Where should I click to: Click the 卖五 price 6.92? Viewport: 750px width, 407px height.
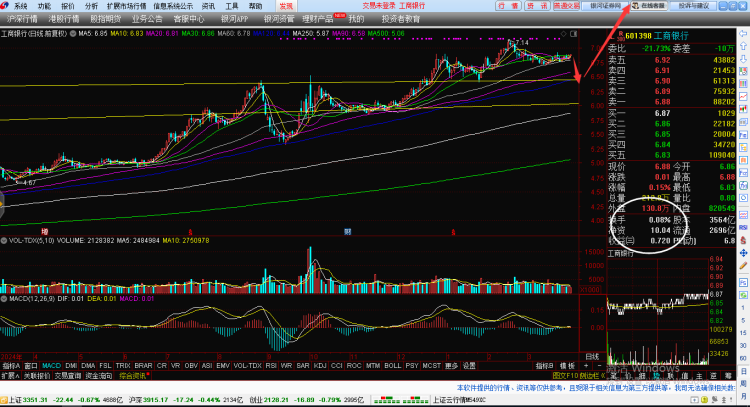click(662, 60)
